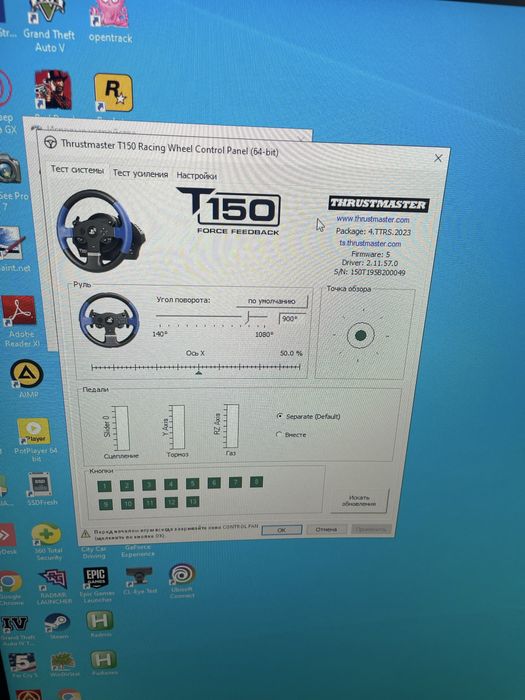Launch the AIMP player shortcut
This screenshot has width=525, height=700.
click(27, 379)
